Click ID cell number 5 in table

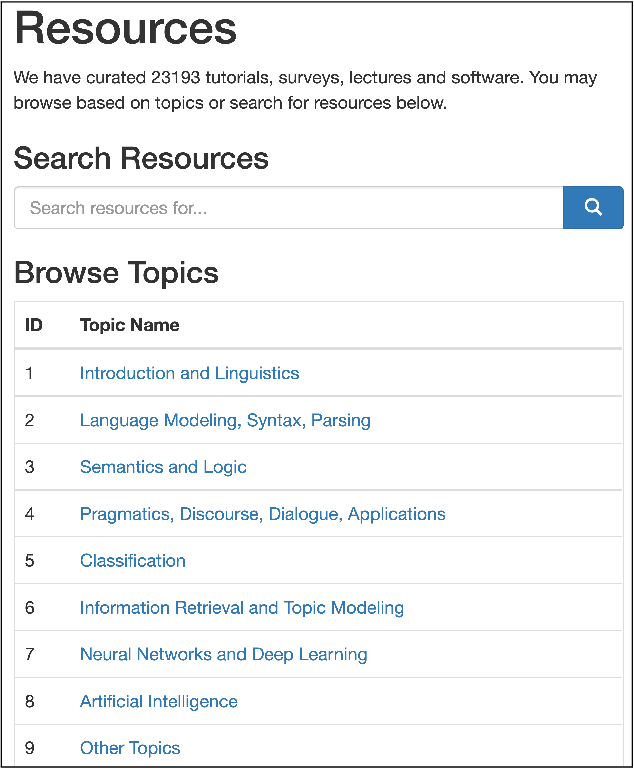click(x=30, y=561)
